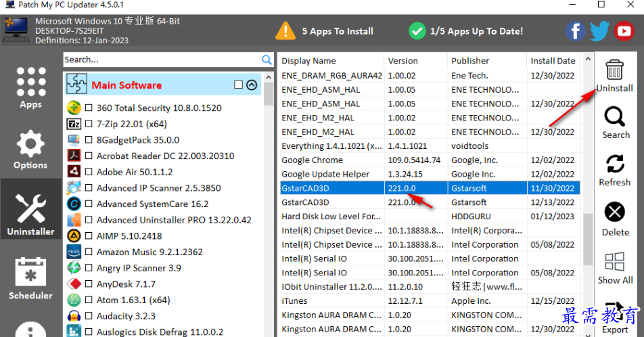Check the Advanced IP Scanner checkbox

tap(89, 188)
